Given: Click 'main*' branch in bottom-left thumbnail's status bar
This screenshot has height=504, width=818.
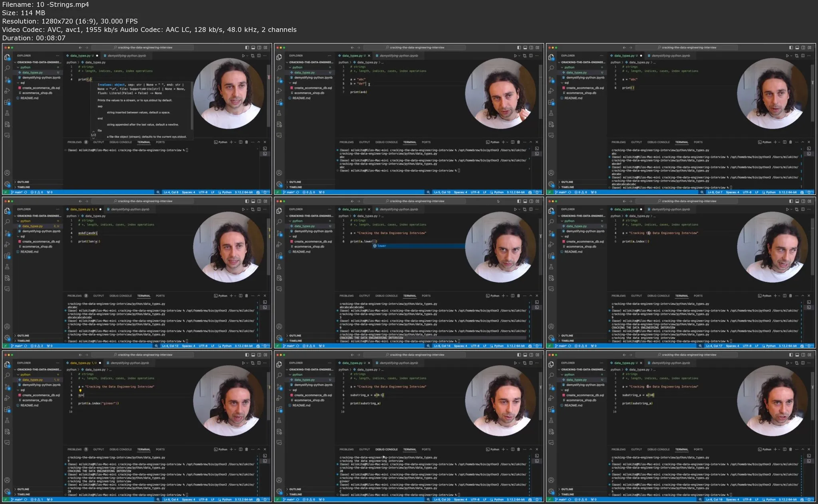Looking at the screenshot, I should tap(18, 500).
